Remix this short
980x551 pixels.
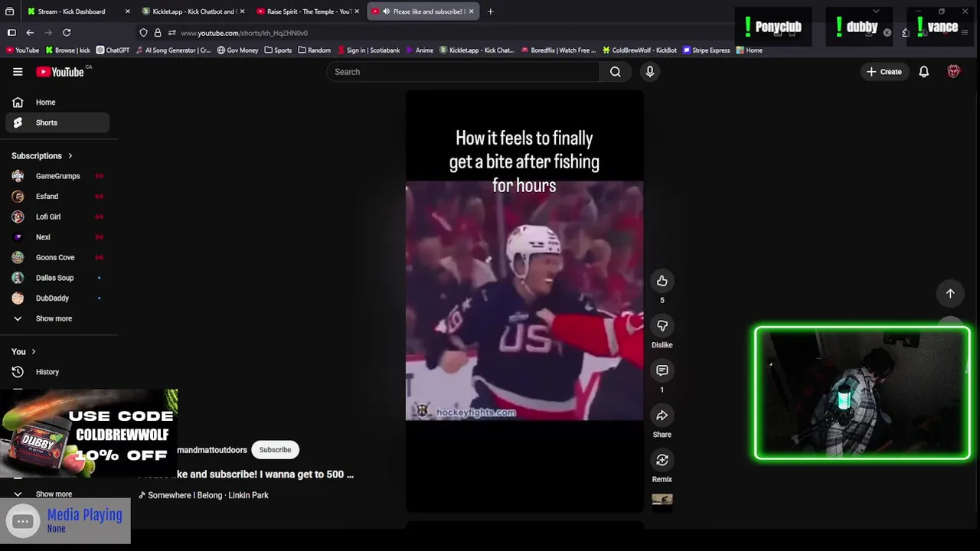662,460
